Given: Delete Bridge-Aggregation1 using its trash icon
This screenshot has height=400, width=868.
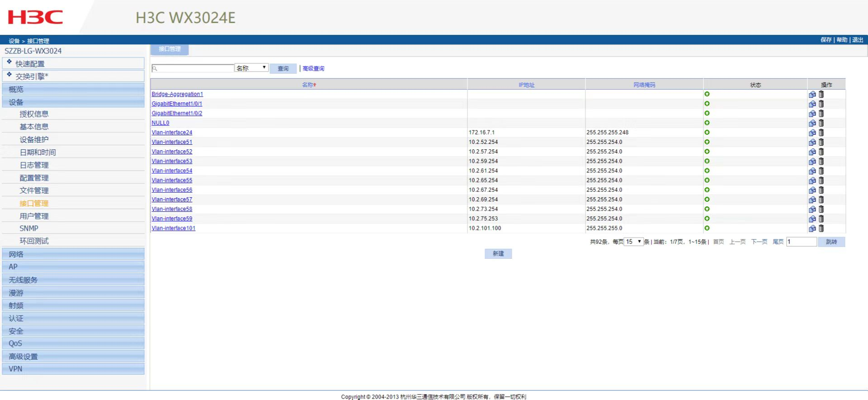Looking at the screenshot, I should coord(821,94).
